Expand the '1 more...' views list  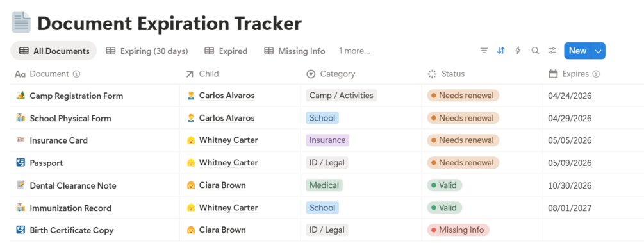pos(354,51)
